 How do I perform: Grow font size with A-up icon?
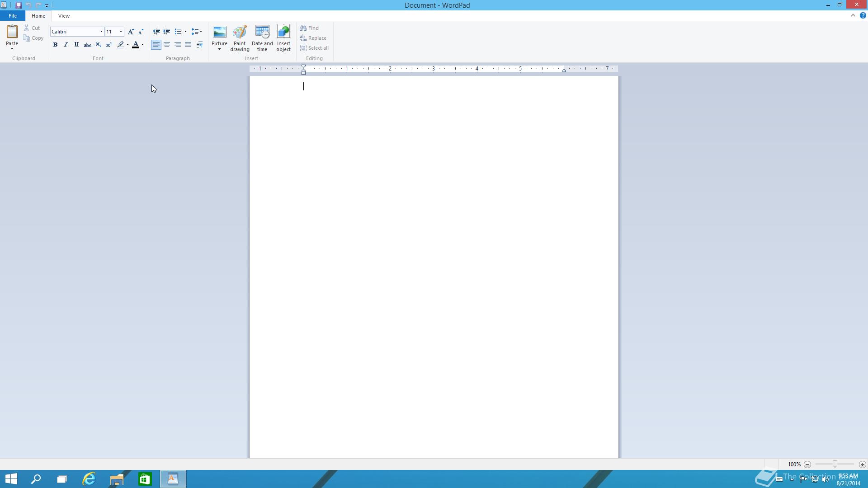tap(131, 32)
